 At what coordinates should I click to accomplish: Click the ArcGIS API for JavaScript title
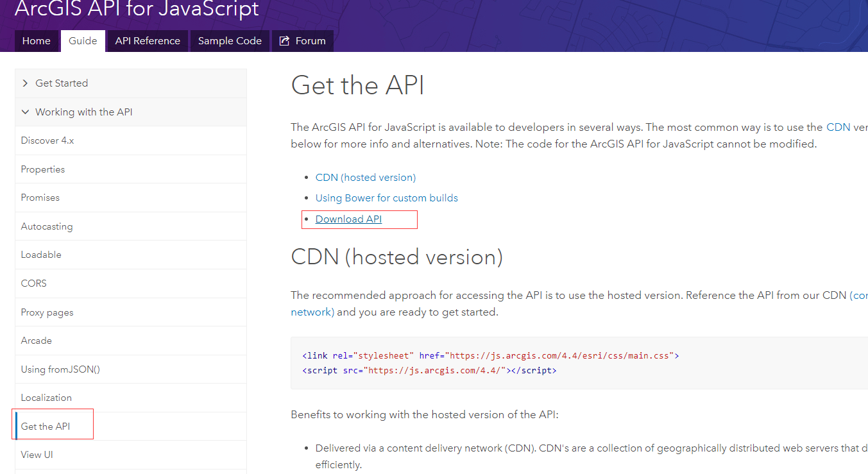(x=137, y=9)
